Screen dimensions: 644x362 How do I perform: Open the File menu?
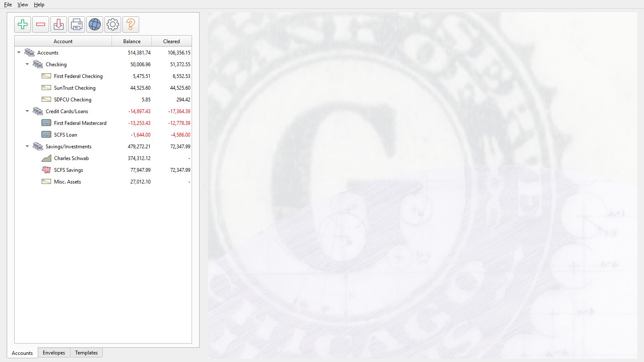8,5
